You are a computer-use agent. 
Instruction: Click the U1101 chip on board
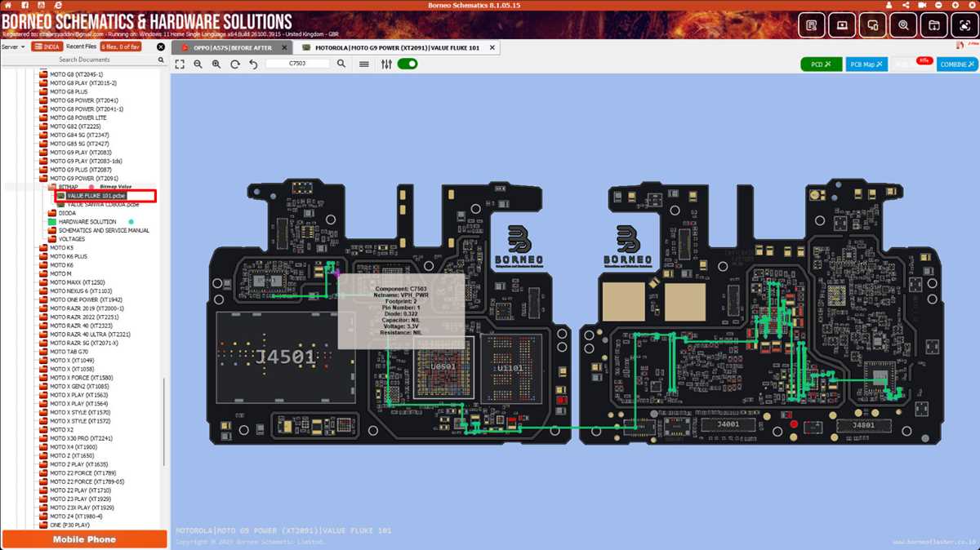tap(512, 368)
